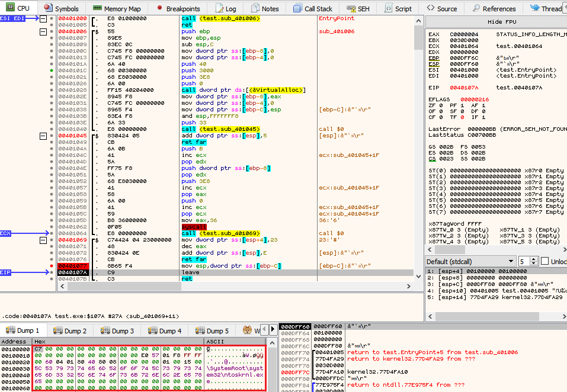Click the SEH tab icon
This screenshot has height=392, width=567.
click(x=350, y=8)
